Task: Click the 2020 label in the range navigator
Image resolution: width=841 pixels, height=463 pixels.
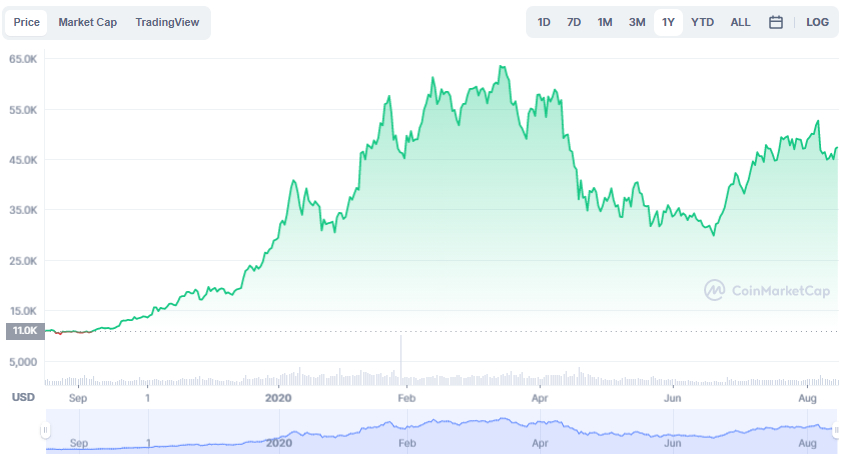Action: (279, 443)
